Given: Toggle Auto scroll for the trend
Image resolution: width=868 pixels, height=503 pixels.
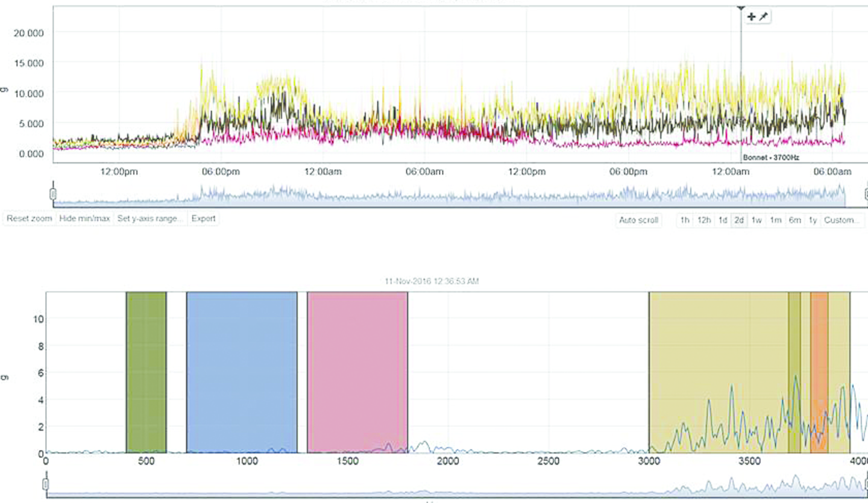Looking at the screenshot, I should (x=638, y=220).
